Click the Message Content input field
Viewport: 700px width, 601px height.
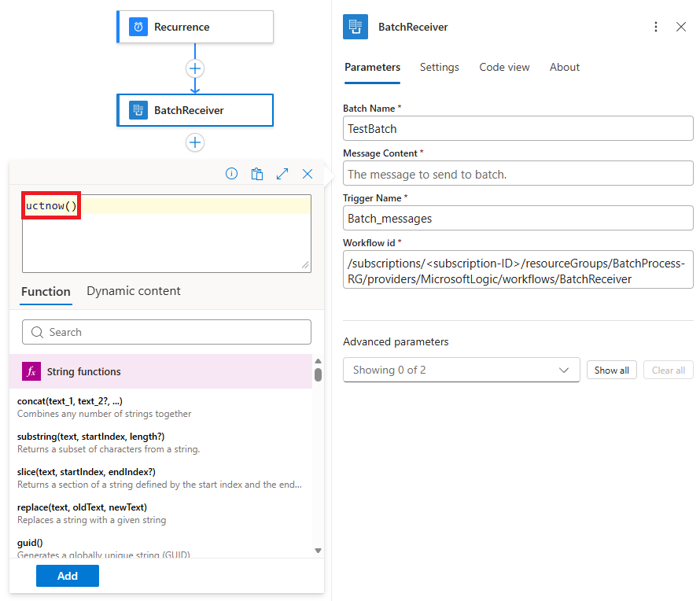point(518,174)
